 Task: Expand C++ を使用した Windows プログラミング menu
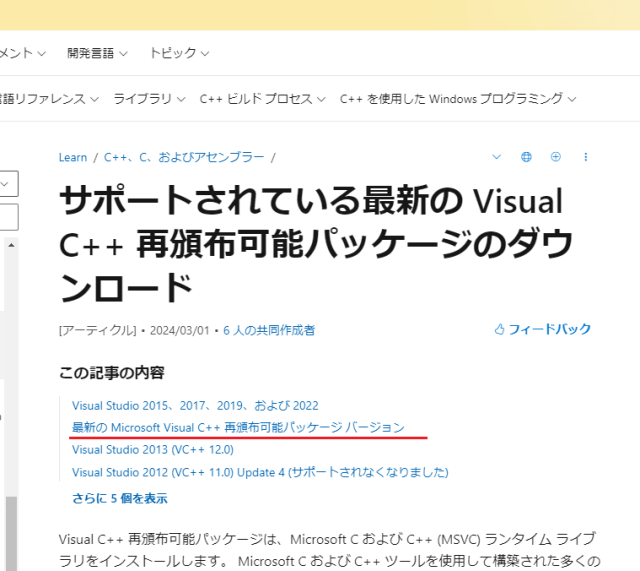458,99
